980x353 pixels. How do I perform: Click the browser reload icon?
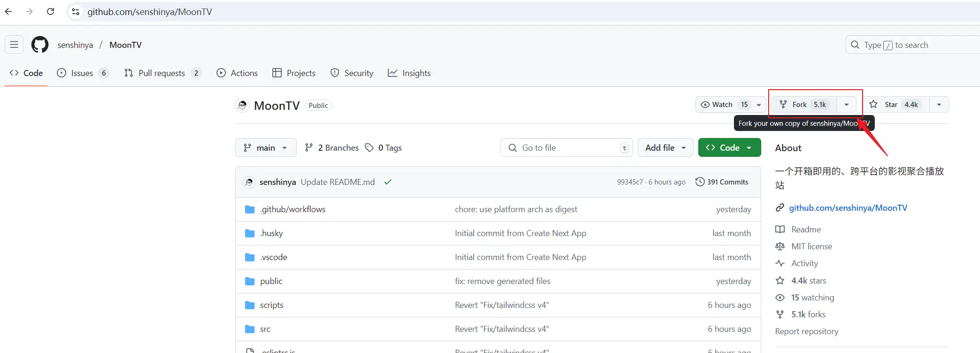point(51,11)
